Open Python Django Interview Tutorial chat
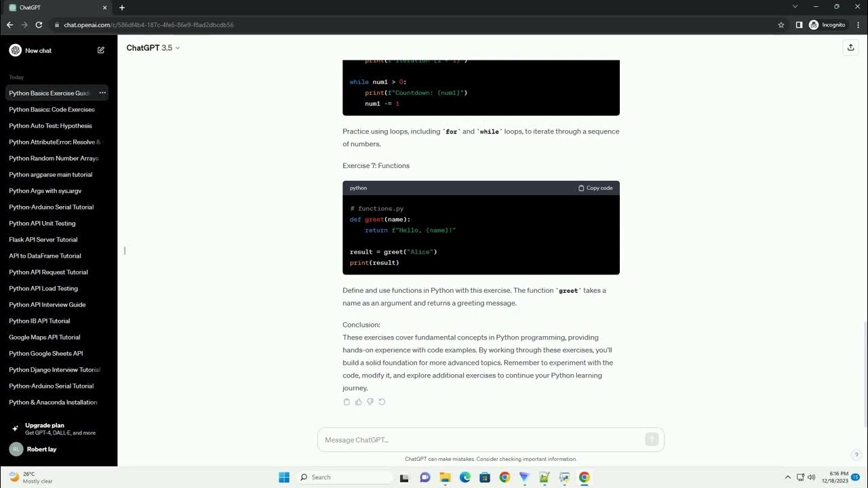The width and height of the screenshot is (868, 488). click(57, 369)
